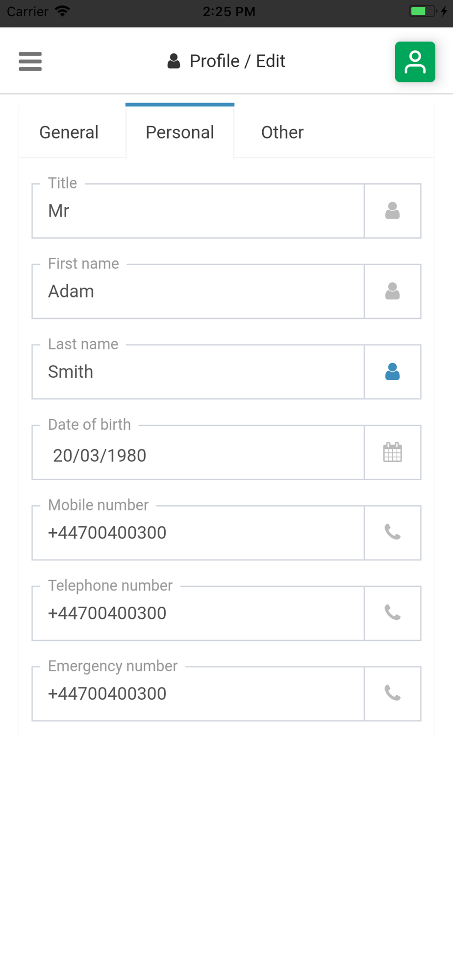Focus the Last name field with Smith

(198, 372)
